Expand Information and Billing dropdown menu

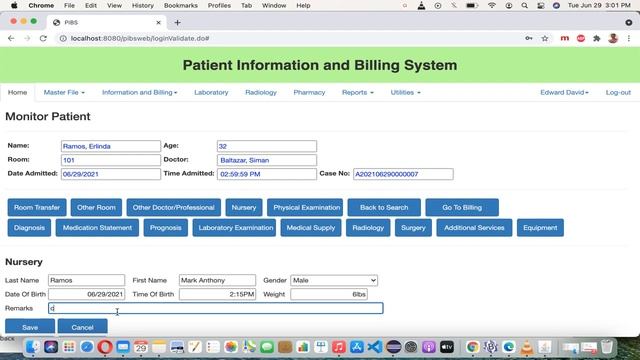coord(140,93)
